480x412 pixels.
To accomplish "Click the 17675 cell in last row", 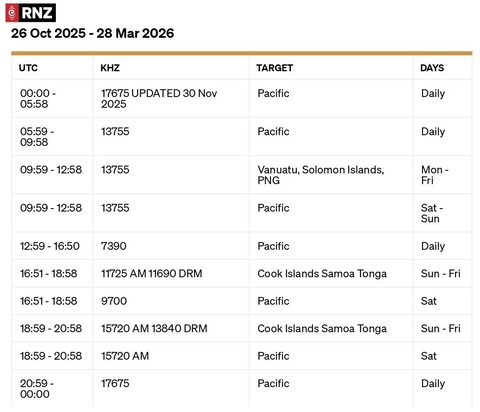I will [x=171, y=389].
